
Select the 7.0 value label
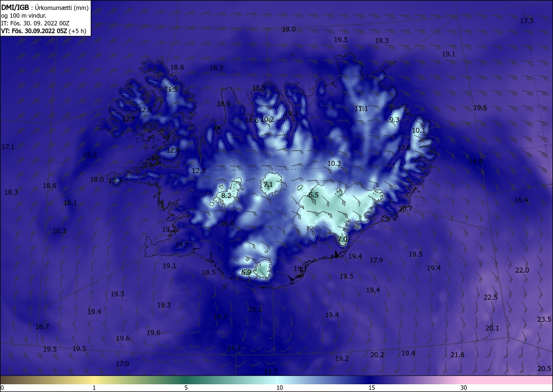pos(342,239)
